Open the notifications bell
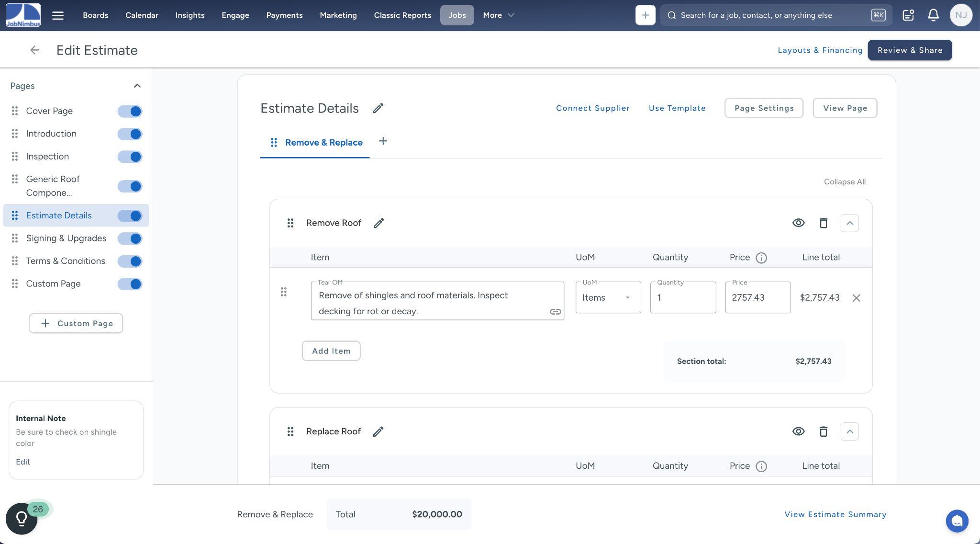The image size is (980, 544). coord(933,15)
